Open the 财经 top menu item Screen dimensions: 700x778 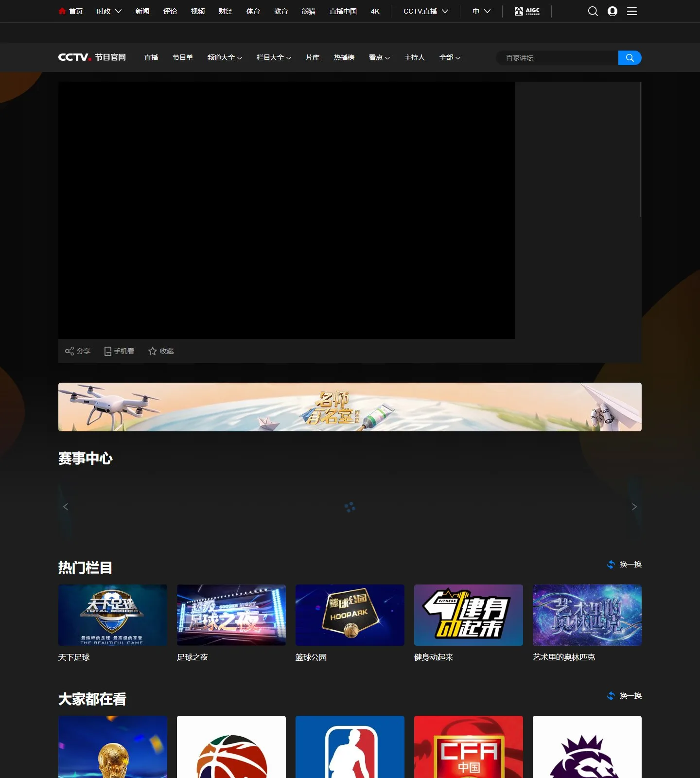[226, 11]
